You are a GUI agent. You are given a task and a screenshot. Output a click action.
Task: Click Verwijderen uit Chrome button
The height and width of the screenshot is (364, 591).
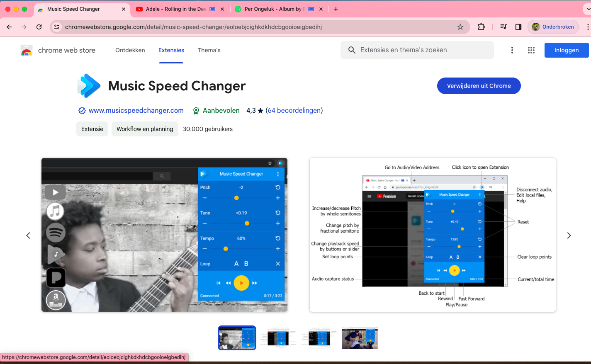pos(479,86)
